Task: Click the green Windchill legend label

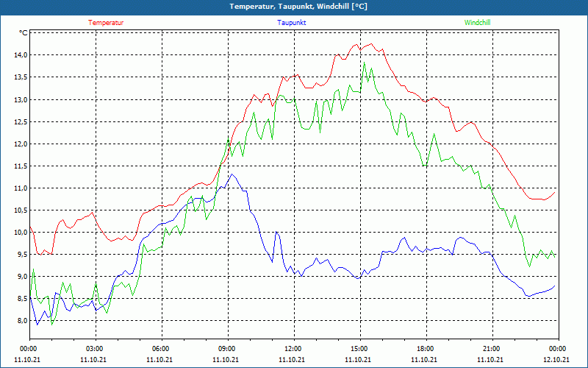Action: 477,23
